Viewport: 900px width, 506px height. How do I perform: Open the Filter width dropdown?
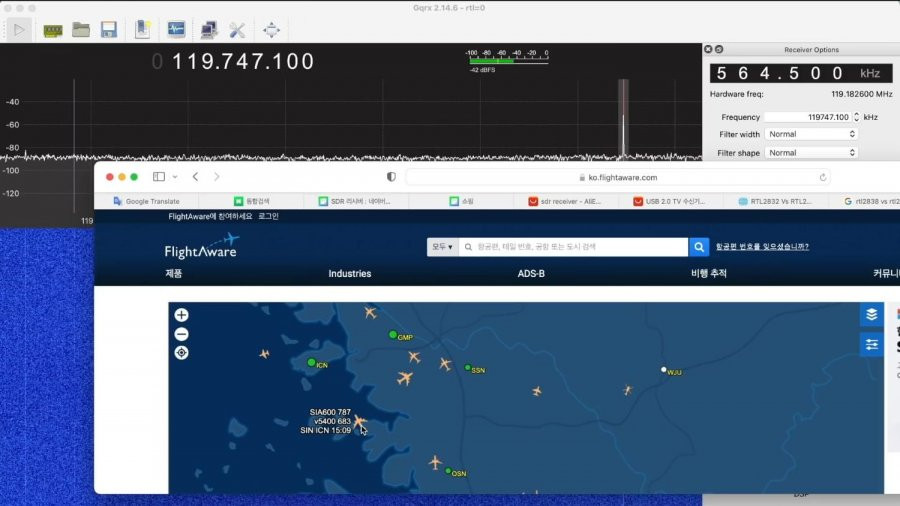(x=812, y=134)
